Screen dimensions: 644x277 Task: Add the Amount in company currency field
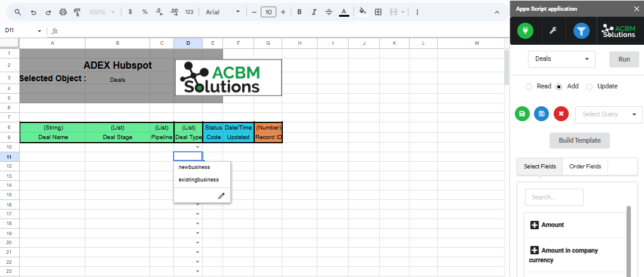pyautogui.click(x=535, y=250)
